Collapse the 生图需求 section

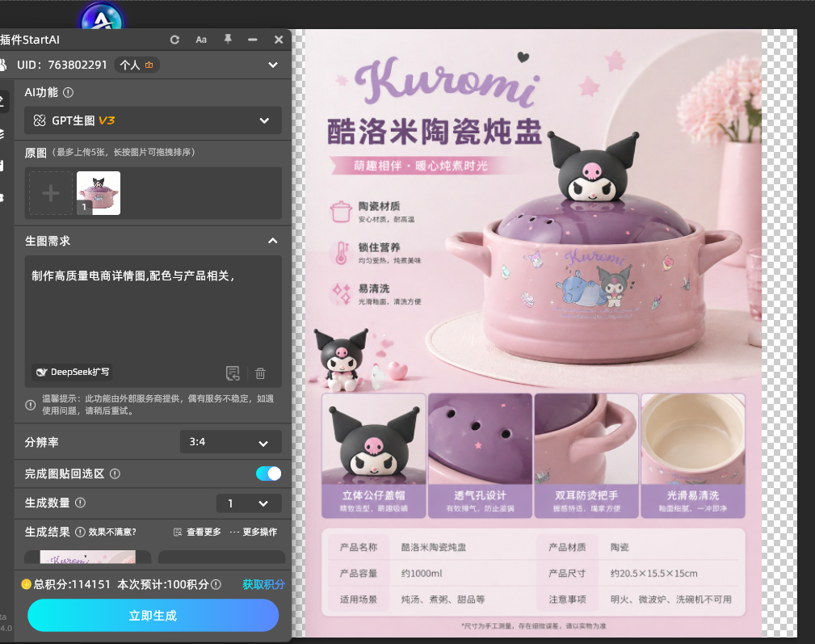(273, 241)
